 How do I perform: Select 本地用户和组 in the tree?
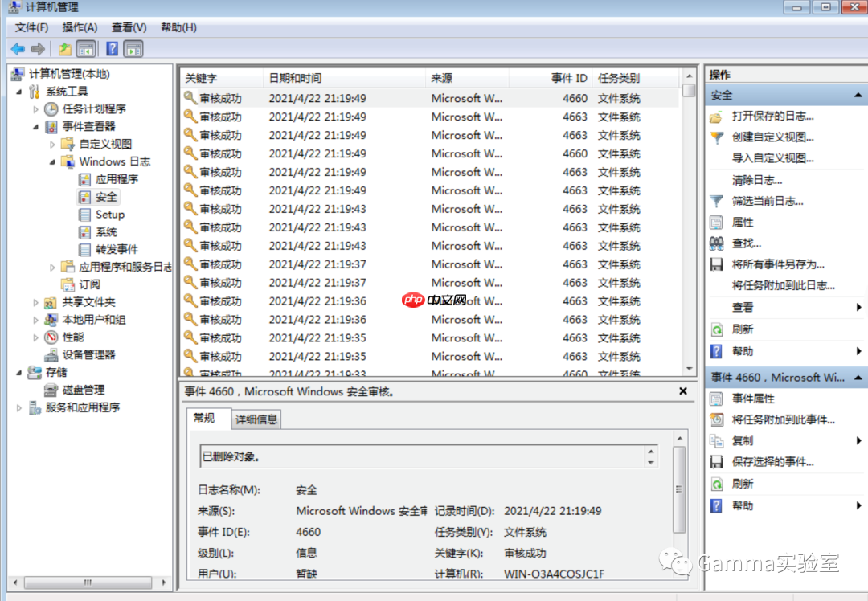pyautogui.click(x=93, y=320)
